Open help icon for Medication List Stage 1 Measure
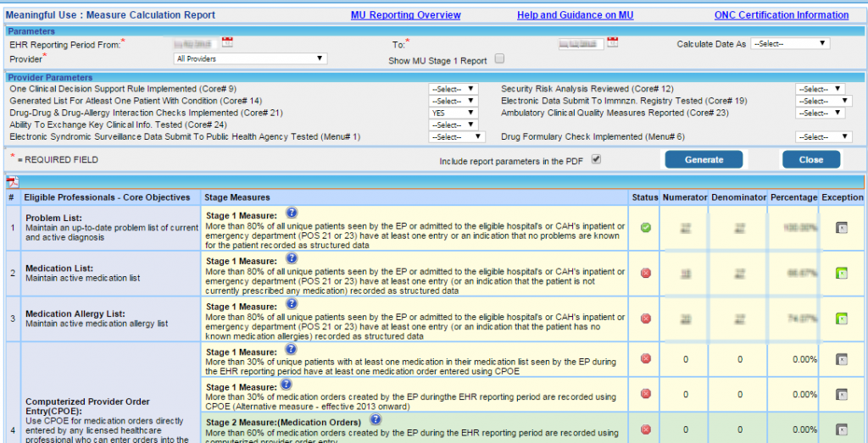 (x=291, y=260)
